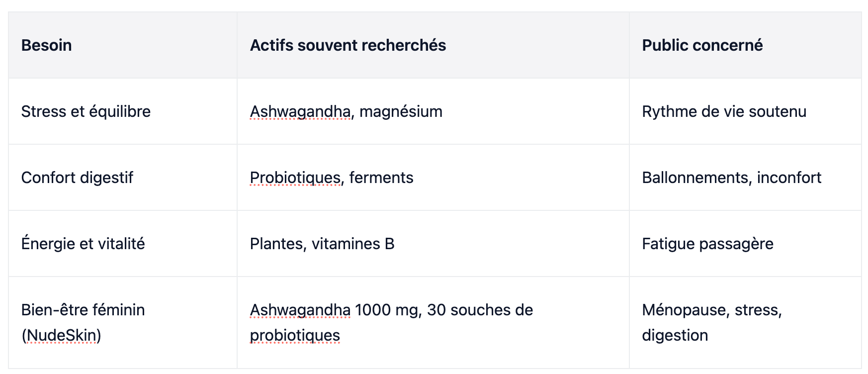Select the Ménopause, stress, digestion cell
868x374 pixels.
click(x=745, y=322)
